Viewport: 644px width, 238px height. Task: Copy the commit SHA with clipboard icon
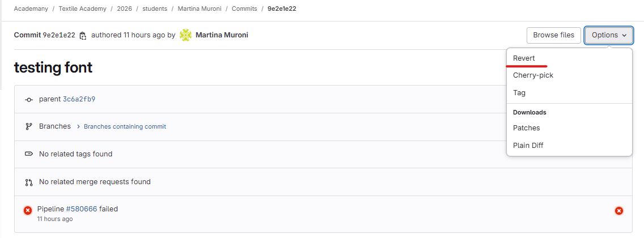coord(83,35)
